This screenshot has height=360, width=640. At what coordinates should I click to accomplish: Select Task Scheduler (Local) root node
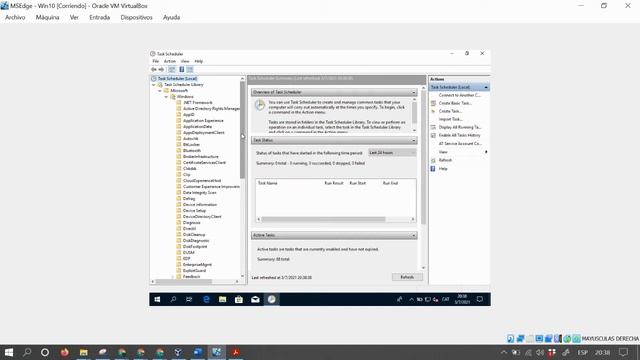pyautogui.click(x=177, y=78)
